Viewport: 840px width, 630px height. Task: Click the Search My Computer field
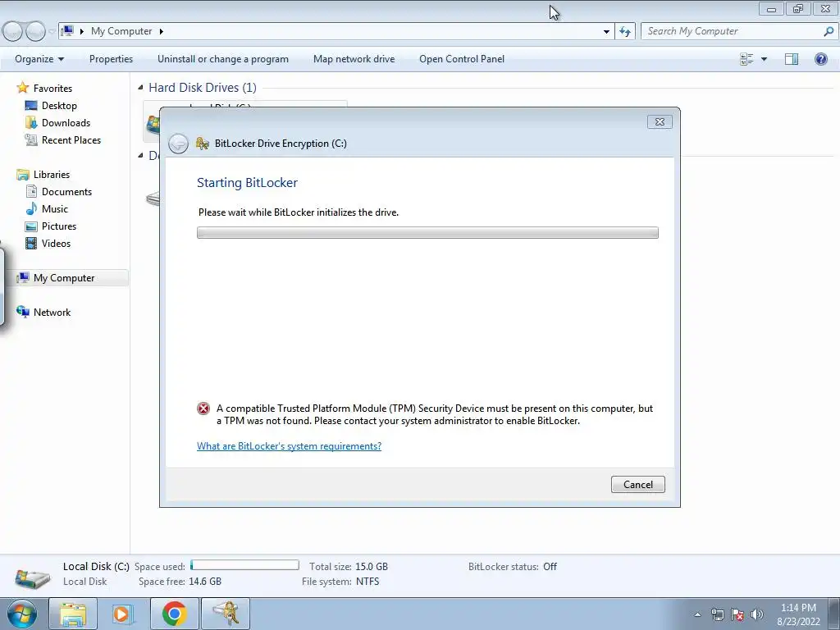tap(733, 31)
